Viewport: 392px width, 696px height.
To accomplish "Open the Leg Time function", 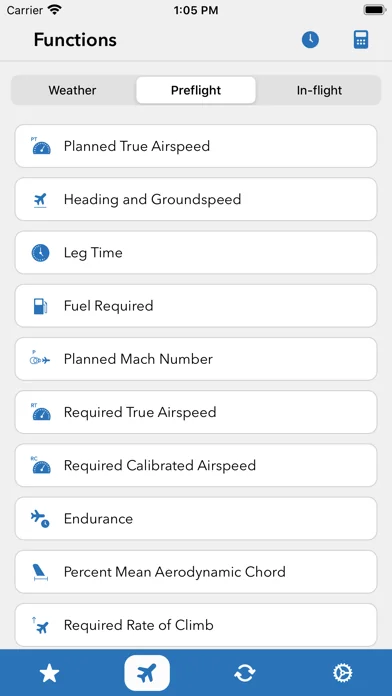I will pyautogui.click(x=196, y=253).
